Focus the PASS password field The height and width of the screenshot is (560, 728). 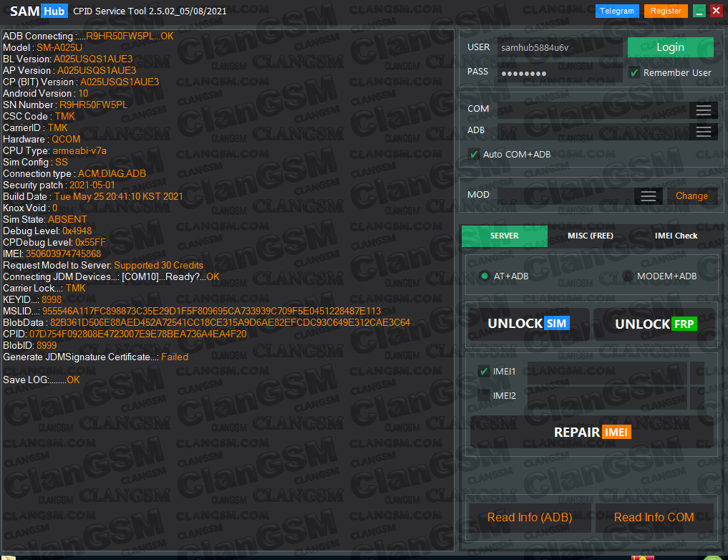click(560, 73)
